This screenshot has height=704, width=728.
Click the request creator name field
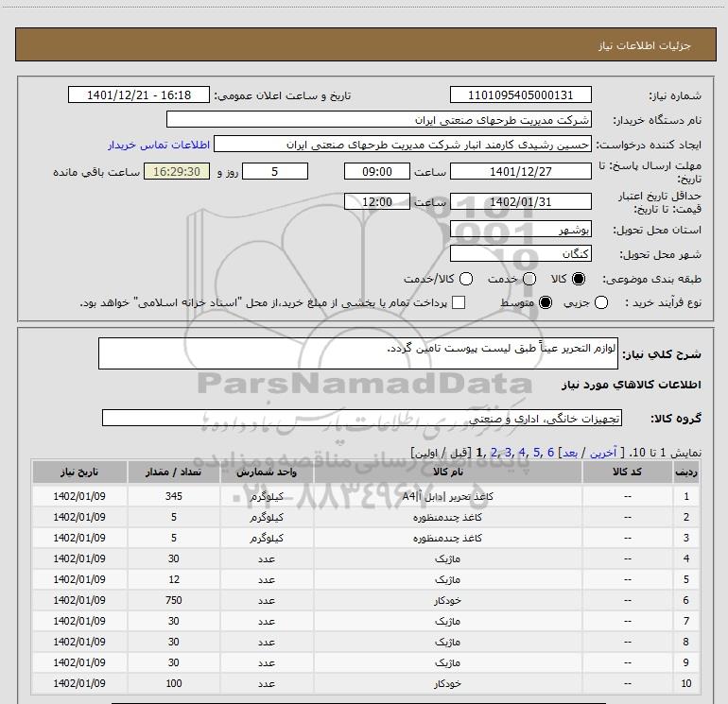(403, 144)
